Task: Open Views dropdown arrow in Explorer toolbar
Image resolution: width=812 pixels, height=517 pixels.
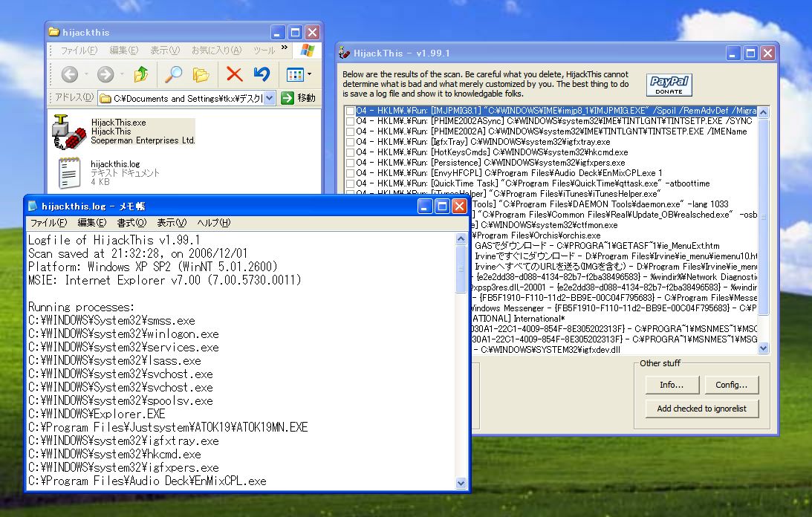Action: tap(310, 74)
